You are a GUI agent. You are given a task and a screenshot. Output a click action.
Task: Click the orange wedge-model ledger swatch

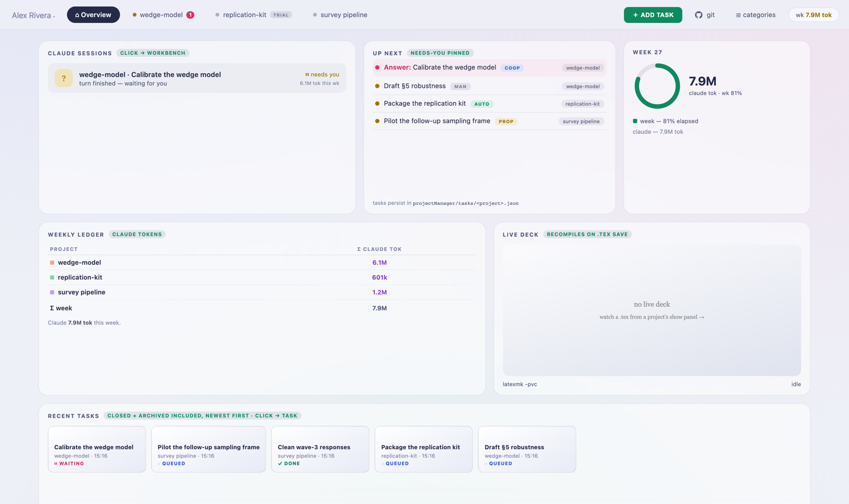52,263
